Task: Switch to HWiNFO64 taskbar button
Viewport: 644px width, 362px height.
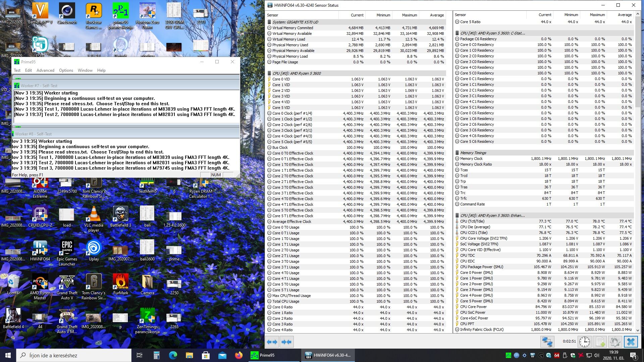Action: point(328,355)
